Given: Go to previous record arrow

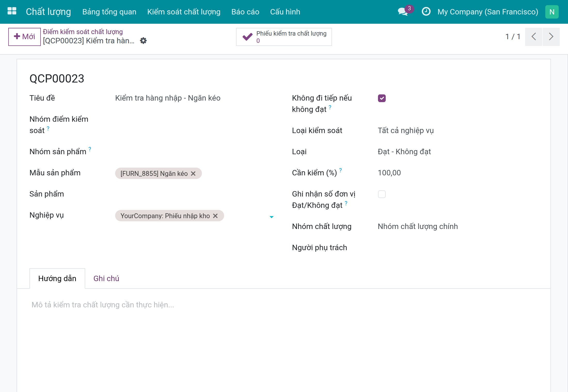Looking at the screenshot, I should (x=534, y=37).
